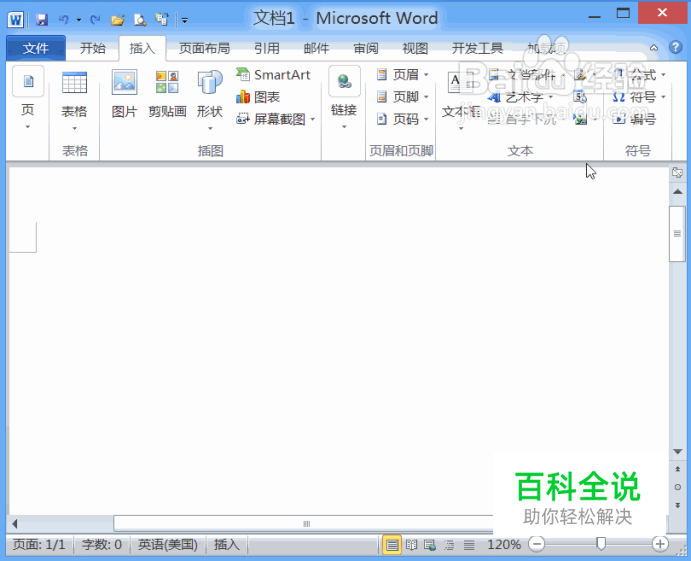Image resolution: width=691 pixels, height=561 pixels.
Task: Click the vertical scrollbar down arrow
Action: 677,451
